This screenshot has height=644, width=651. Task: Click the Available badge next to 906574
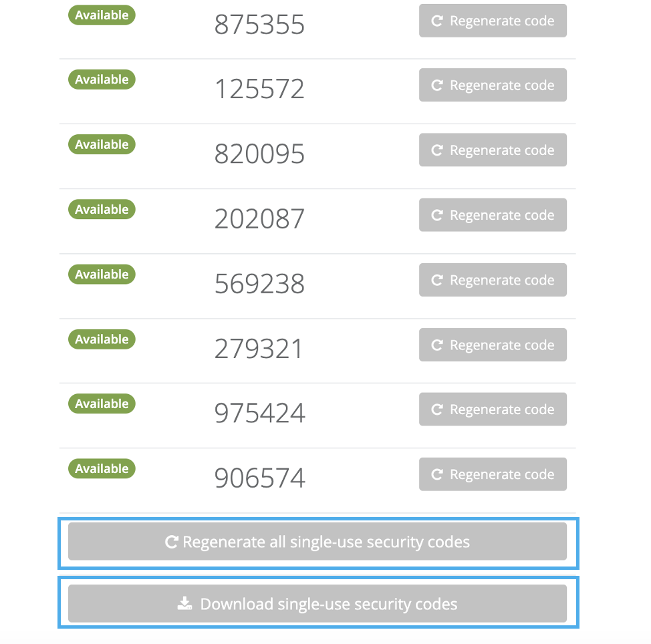(102, 469)
